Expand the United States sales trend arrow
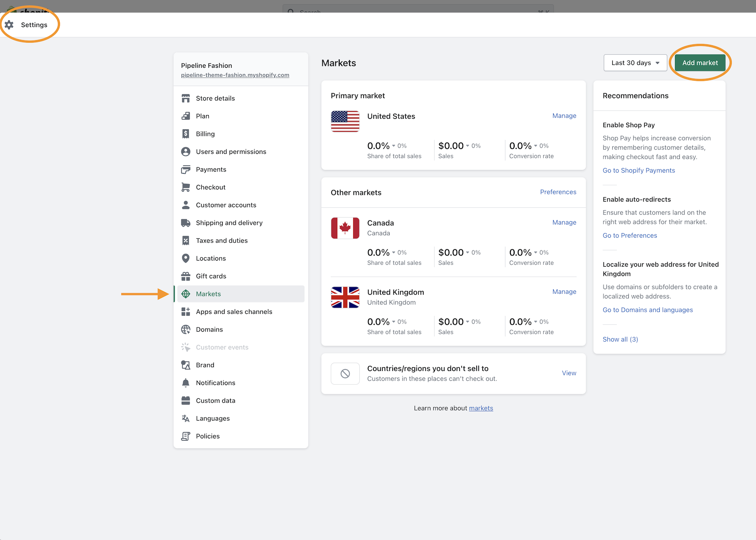Viewport: 756px width, 540px height. [x=467, y=146]
